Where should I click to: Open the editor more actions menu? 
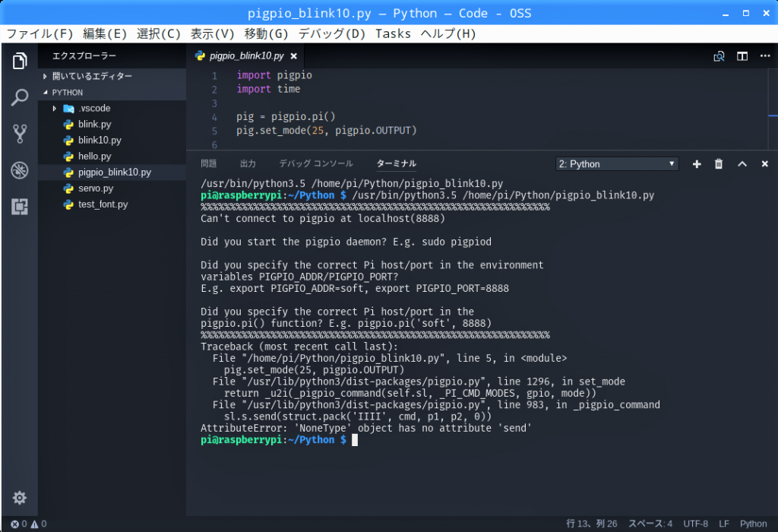765,56
